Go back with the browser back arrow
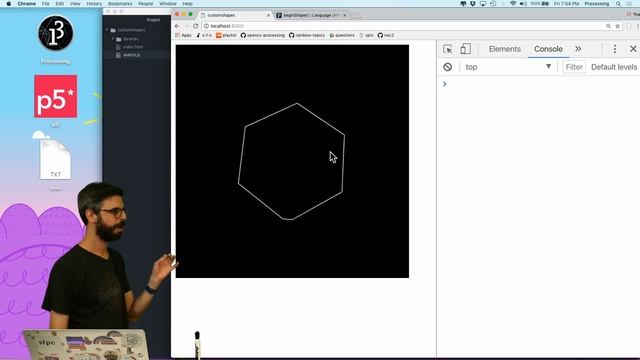Screen dimensions: 640x360 click(177, 26)
